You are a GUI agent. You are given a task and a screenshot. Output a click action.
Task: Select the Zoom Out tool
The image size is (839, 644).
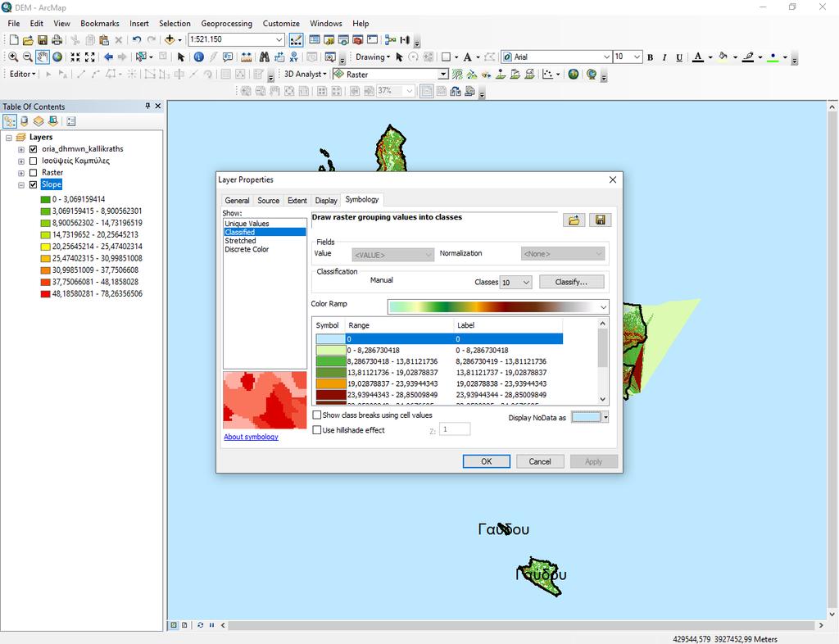point(28,57)
